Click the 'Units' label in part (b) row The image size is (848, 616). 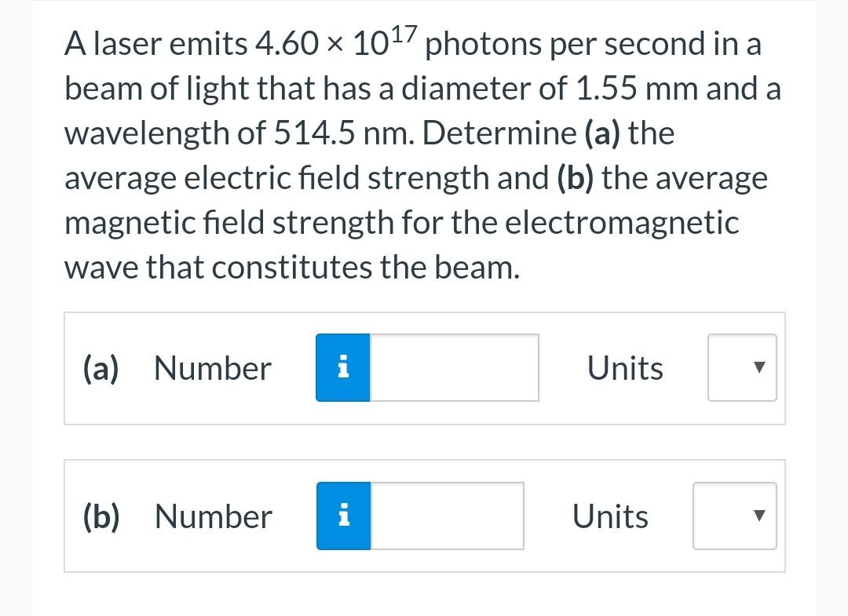[610, 516]
